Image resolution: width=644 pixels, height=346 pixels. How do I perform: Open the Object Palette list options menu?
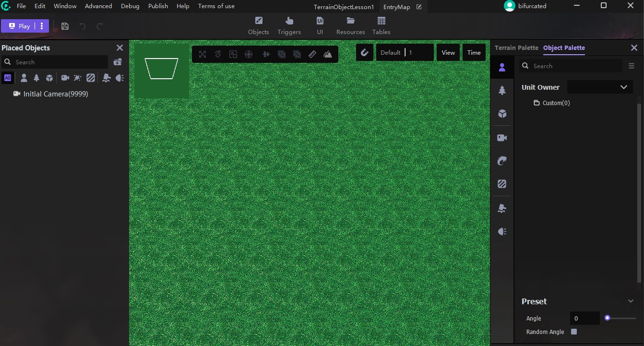632,66
